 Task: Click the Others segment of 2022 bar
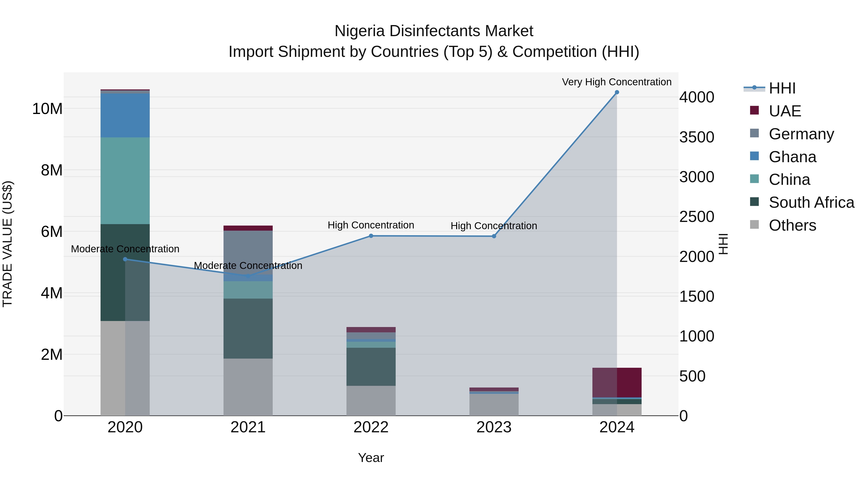click(x=371, y=401)
